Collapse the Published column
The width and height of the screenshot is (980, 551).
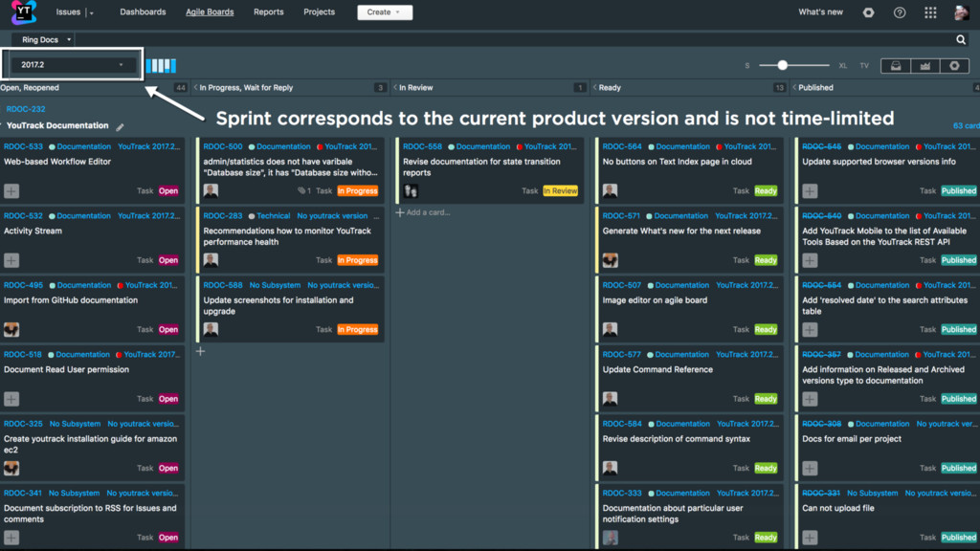[x=794, y=87]
